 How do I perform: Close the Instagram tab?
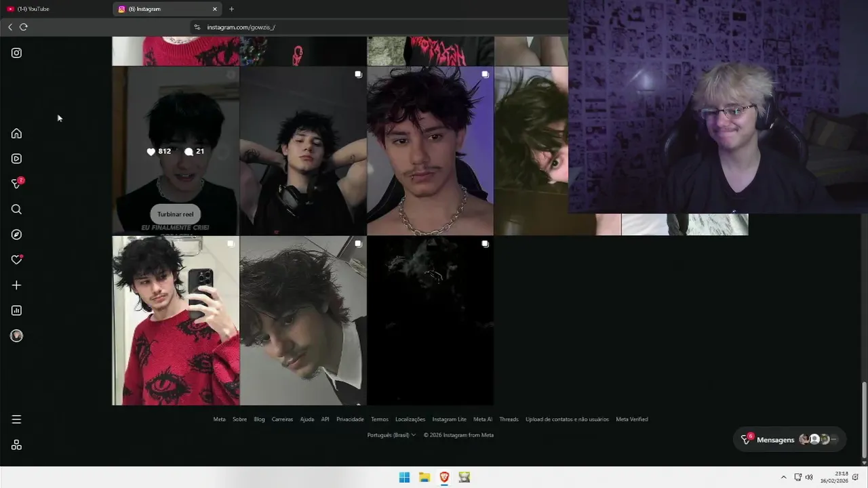215,9
